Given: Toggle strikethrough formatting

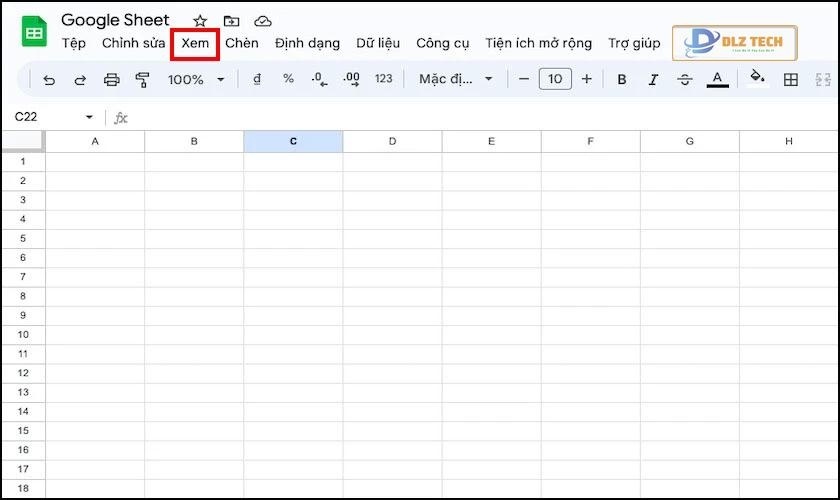Looking at the screenshot, I should click(685, 79).
